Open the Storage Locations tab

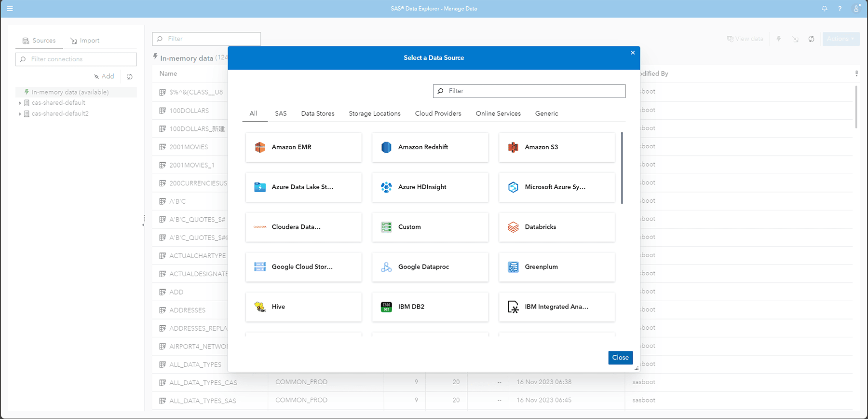(x=375, y=113)
